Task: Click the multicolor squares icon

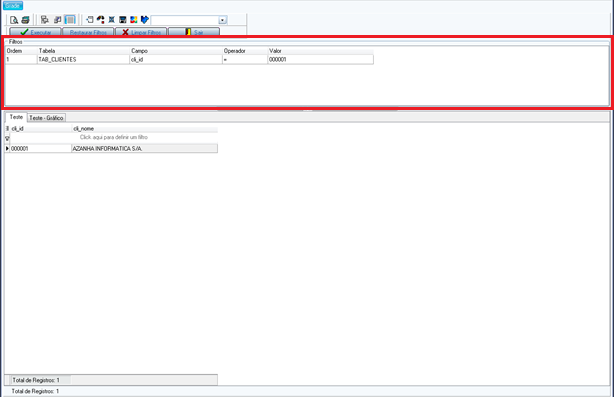Action: click(134, 20)
